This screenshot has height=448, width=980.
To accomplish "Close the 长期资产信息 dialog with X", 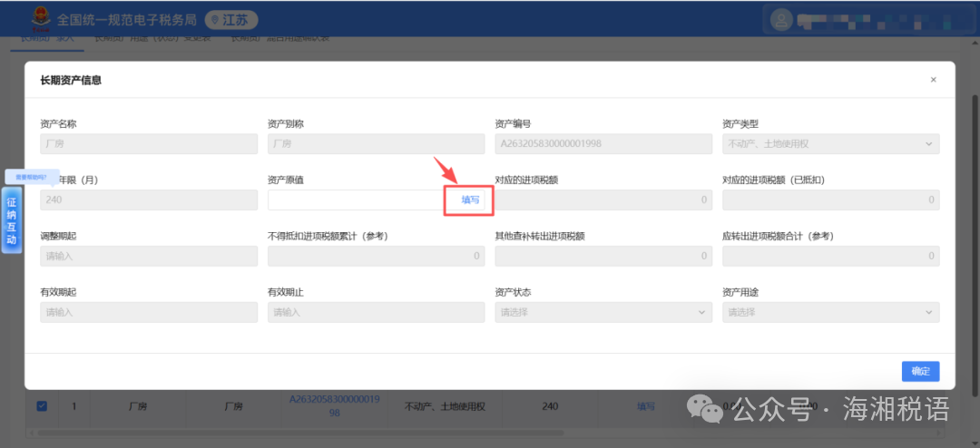I will click(x=933, y=80).
